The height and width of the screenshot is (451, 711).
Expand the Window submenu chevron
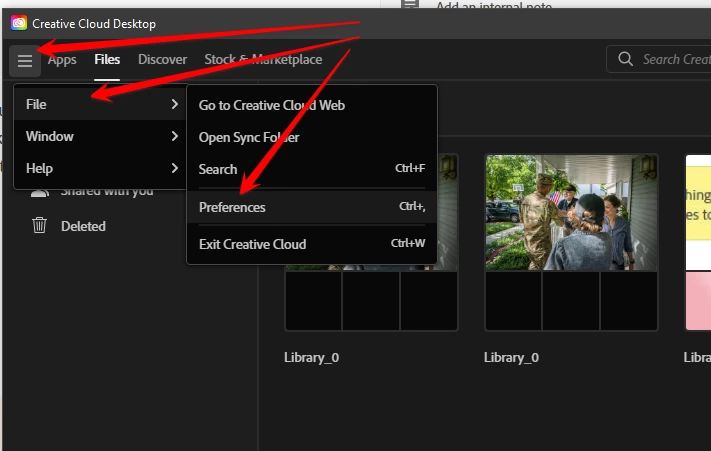175,136
